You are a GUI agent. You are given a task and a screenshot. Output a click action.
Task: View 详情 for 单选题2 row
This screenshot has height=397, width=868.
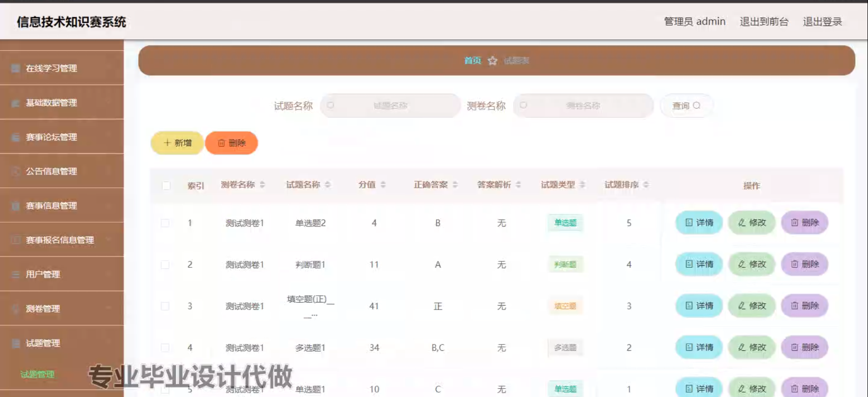pos(699,223)
